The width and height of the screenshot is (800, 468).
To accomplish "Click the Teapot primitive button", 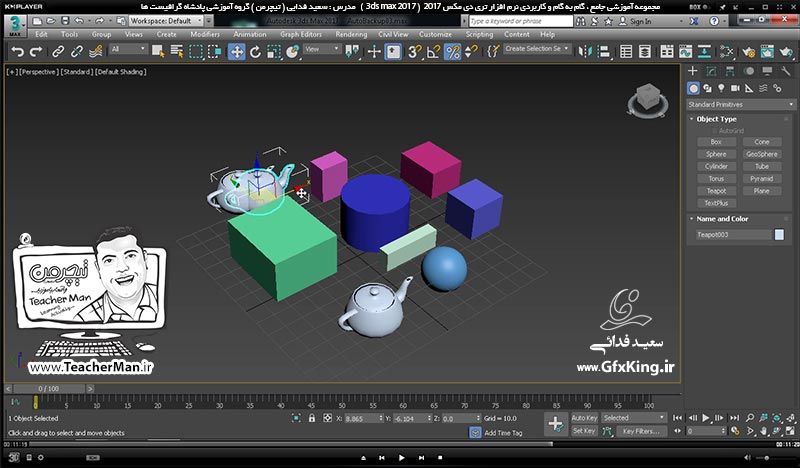I will (x=716, y=191).
